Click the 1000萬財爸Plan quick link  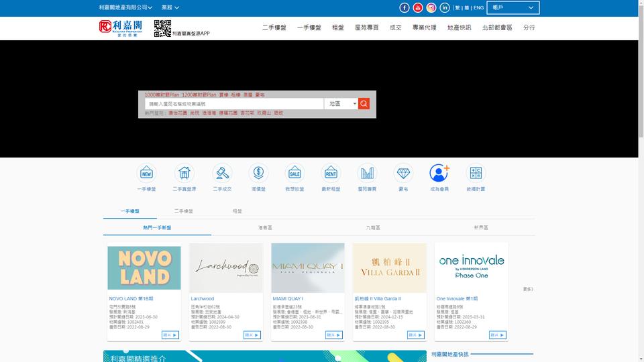(162, 95)
